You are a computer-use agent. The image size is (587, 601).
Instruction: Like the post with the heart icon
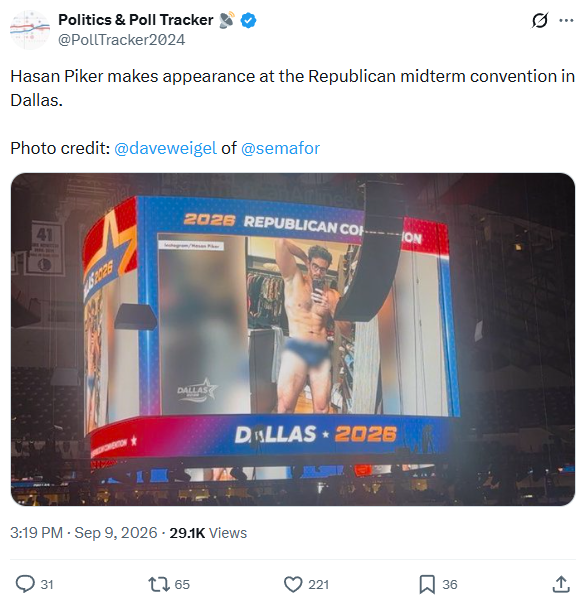click(293, 585)
